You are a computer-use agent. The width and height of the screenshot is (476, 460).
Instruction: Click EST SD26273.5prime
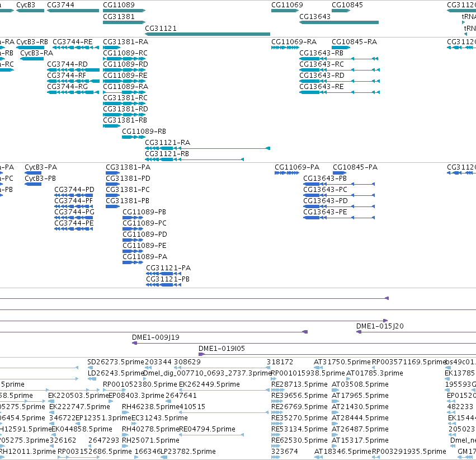(x=116, y=362)
